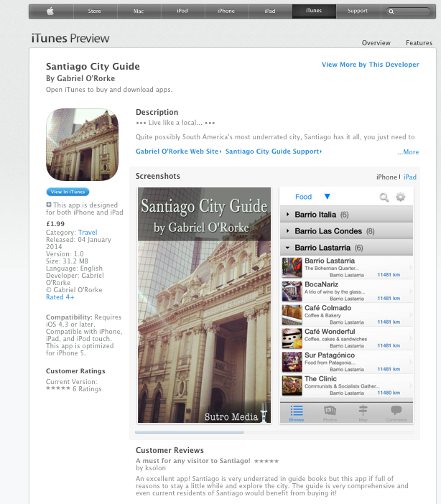The height and width of the screenshot is (504, 441).
Task: Click the Sur Patagónico thumbnail image
Action: (292, 362)
